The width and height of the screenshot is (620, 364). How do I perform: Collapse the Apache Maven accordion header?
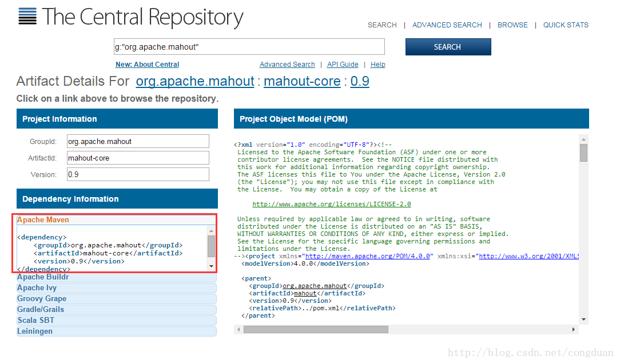pos(116,220)
